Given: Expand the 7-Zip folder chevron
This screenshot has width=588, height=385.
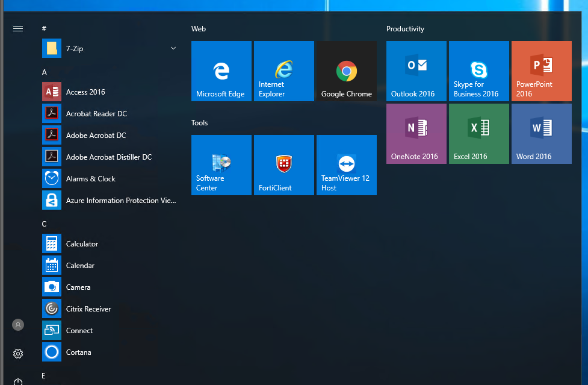Looking at the screenshot, I should 173,48.
